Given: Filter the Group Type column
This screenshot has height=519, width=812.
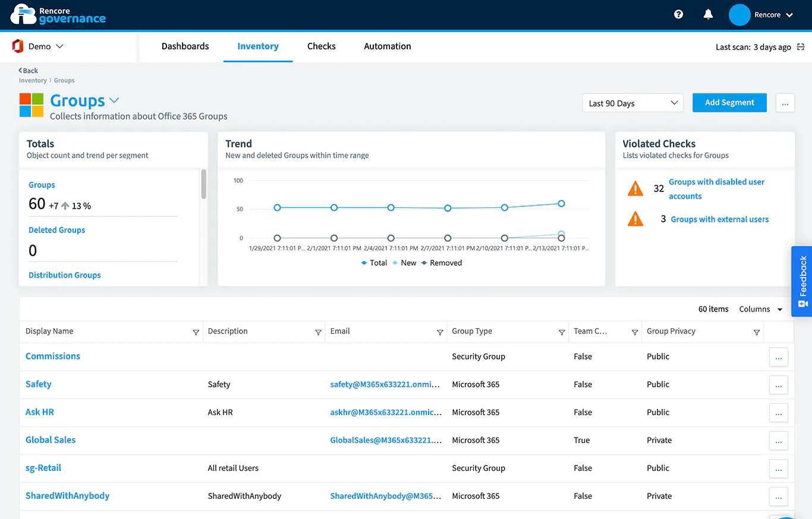Looking at the screenshot, I should click(x=562, y=332).
